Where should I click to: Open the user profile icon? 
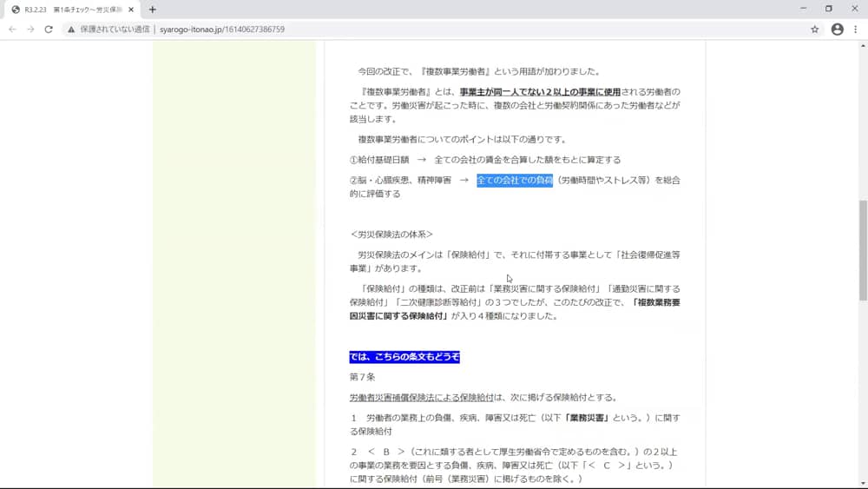click(837, 30)
